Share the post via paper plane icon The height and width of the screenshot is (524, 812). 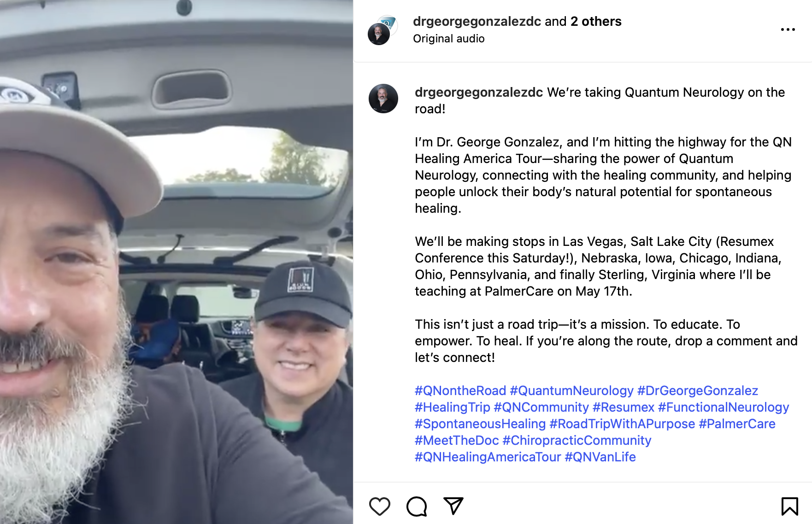click(453, 506)
